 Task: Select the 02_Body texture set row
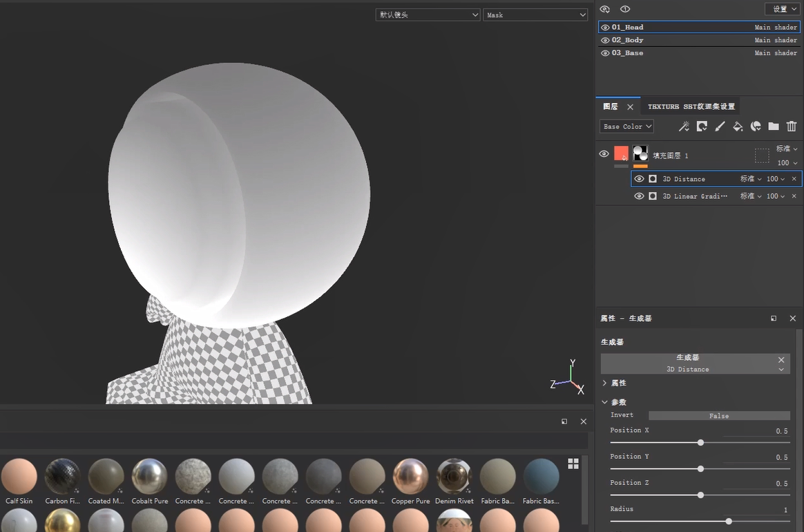tap(699, 40)
